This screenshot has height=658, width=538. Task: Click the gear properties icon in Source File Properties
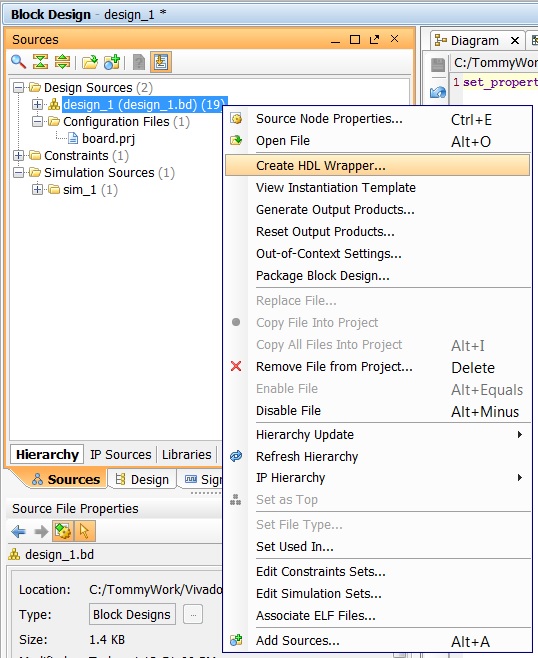[63, 531]
